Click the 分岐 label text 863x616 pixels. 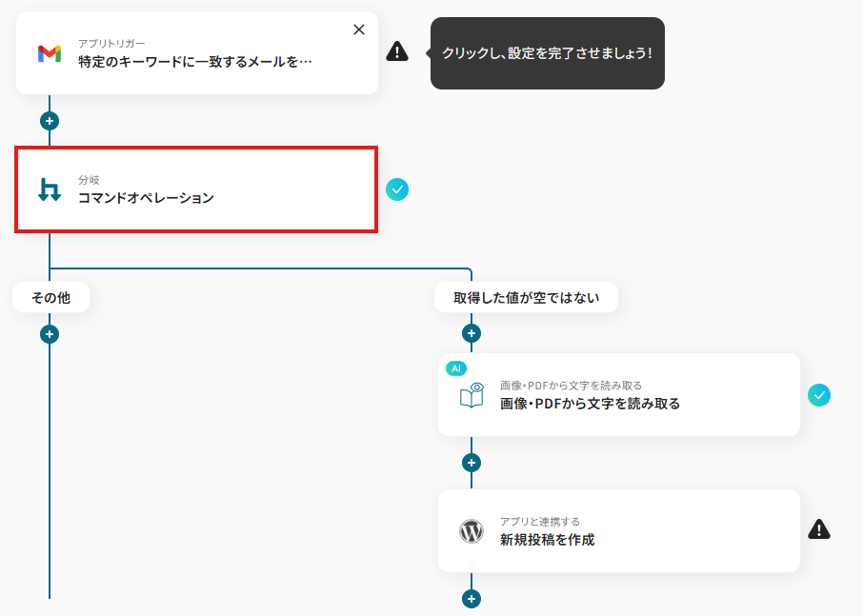[x=89, y=180]
